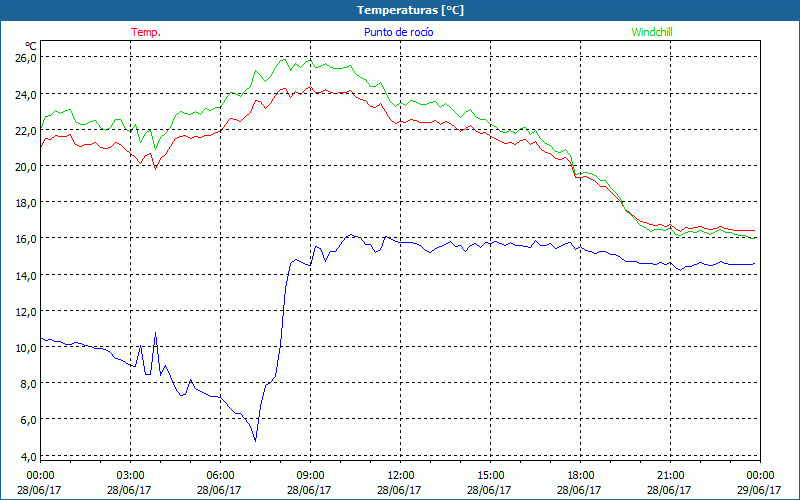Image resolution: width=800 pixels, height=500 pixels.
Task: Select the blue 'Punto de rocío' legend label
Action: pyautogui.click(x=398, y=32)
